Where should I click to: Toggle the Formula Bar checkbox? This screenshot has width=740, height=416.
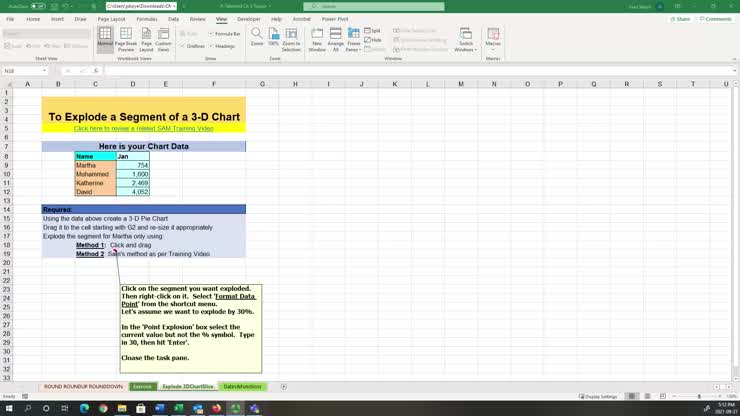point(211,33)
